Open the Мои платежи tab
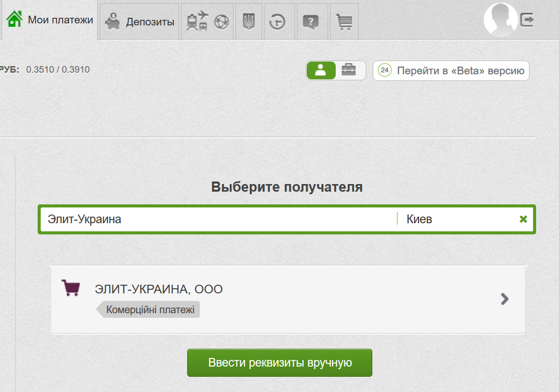559x392 pixels. (x=50, y=20)
